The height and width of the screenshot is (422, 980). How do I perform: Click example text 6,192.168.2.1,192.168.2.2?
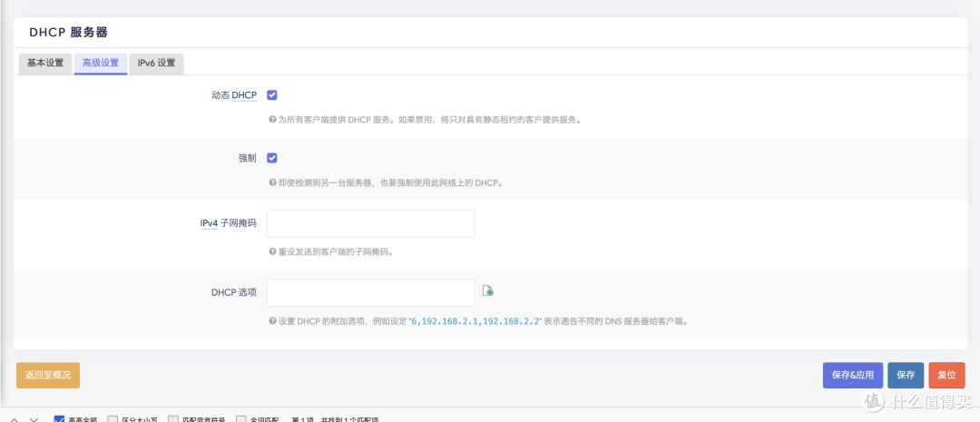pos(475,320)
